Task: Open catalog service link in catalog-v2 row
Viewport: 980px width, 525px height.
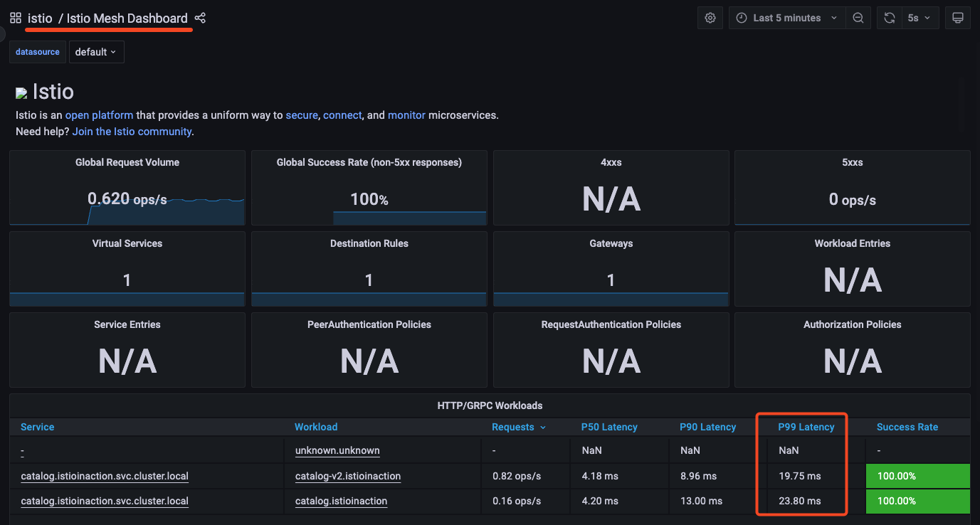Action: 105,476
